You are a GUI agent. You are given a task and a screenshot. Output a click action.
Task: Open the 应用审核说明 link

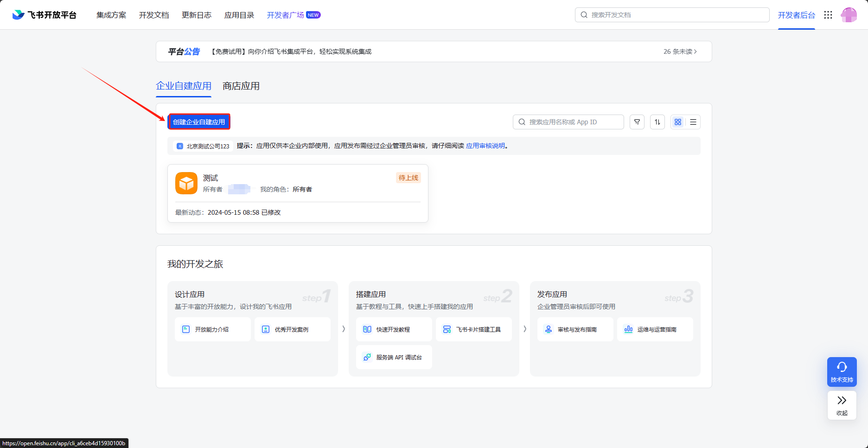coord(485,146)
